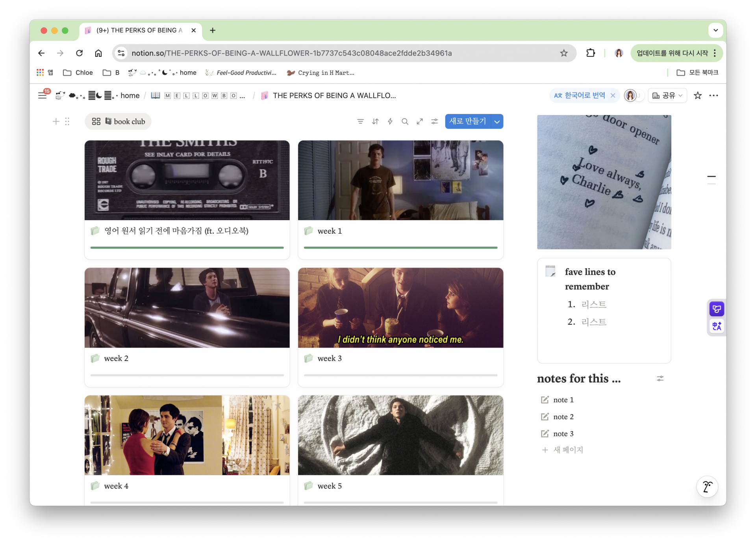Open the translate extension icon on right edge
This screenshot has height=545, width=756.
(717, 326)
